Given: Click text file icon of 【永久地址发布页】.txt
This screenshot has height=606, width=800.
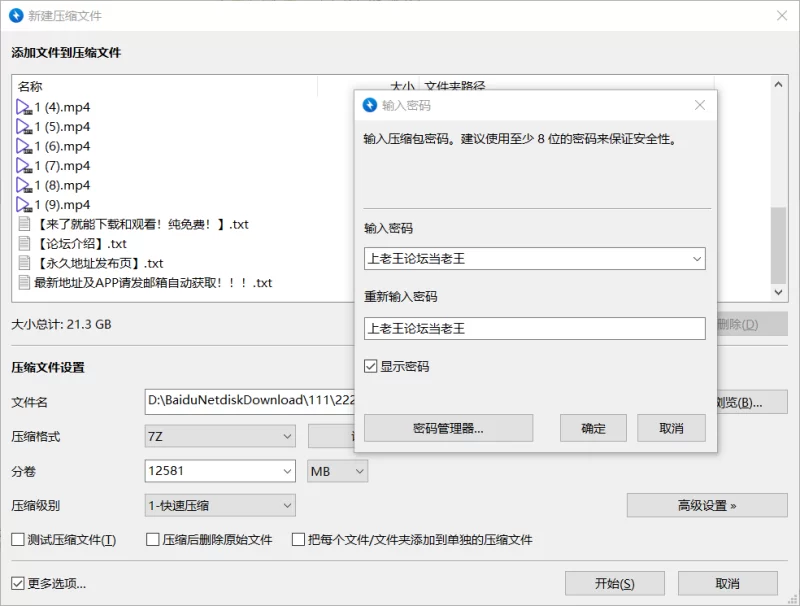Looking at the screenshot, I should coord(24,263).
